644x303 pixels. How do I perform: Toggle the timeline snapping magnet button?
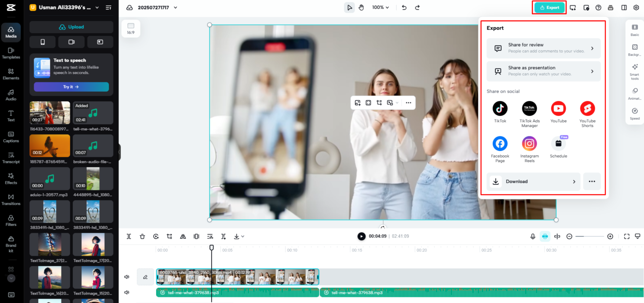tap(545, 236)
